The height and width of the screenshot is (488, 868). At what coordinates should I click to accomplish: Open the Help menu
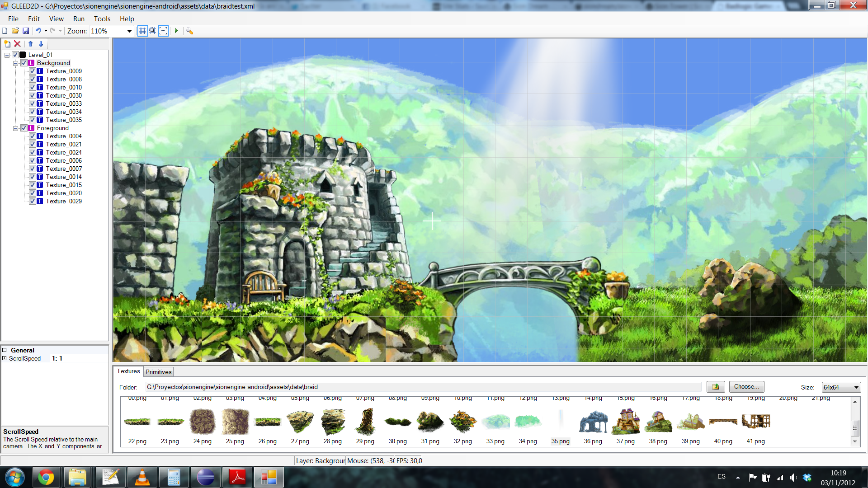click(x=127, y=19)
